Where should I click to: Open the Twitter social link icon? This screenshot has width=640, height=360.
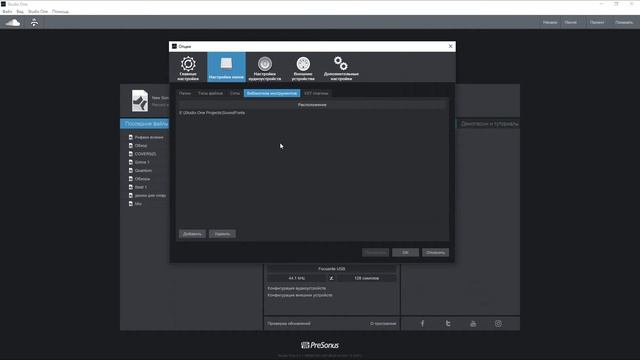(x=448, y=324)
